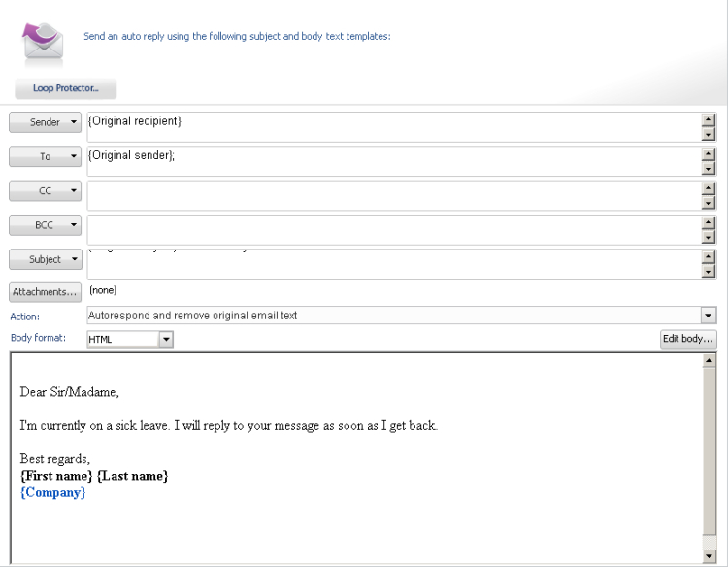This screenshot has height=567, width=728.
Task: Open the Loop Protector settings
Action: coord(65,88)
